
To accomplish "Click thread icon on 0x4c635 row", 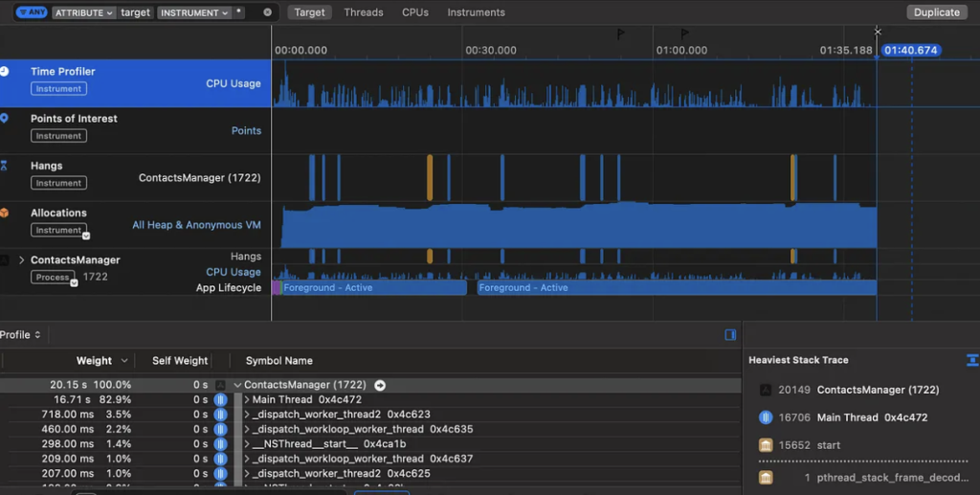I will [x=220, y=429].
